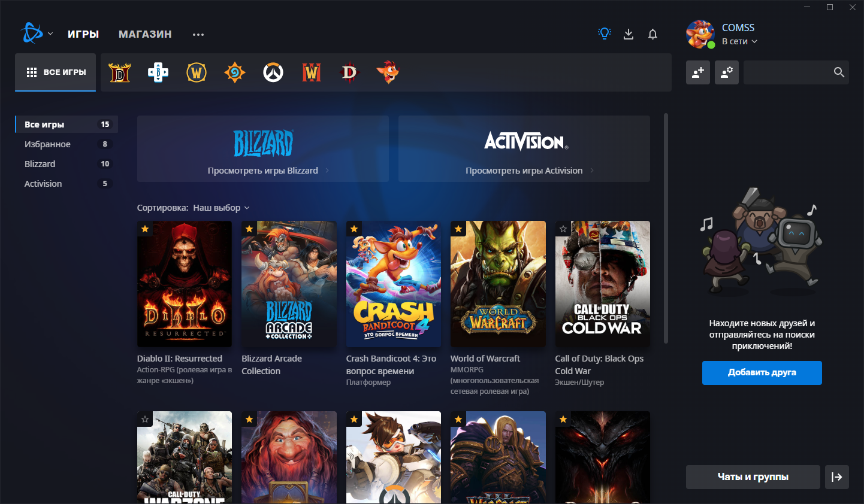The width and height of the screenshot is (864, 504).
Task: Select the Crash Bandicoot icon in game bar
Action: (388, 72)
